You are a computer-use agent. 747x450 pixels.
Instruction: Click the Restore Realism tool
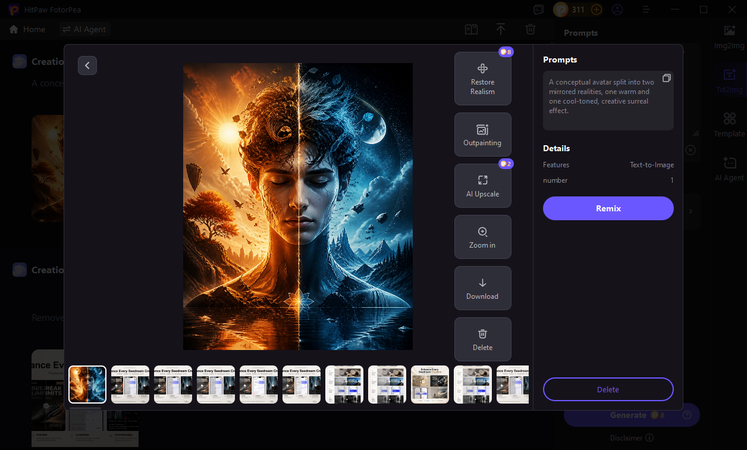click(x=483, y=79)
